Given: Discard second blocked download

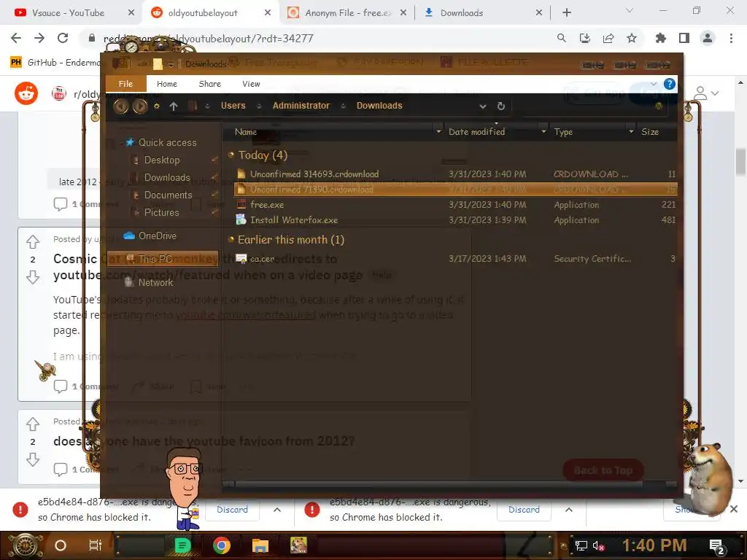Looking at the screenshot, I should click(524, 510).
